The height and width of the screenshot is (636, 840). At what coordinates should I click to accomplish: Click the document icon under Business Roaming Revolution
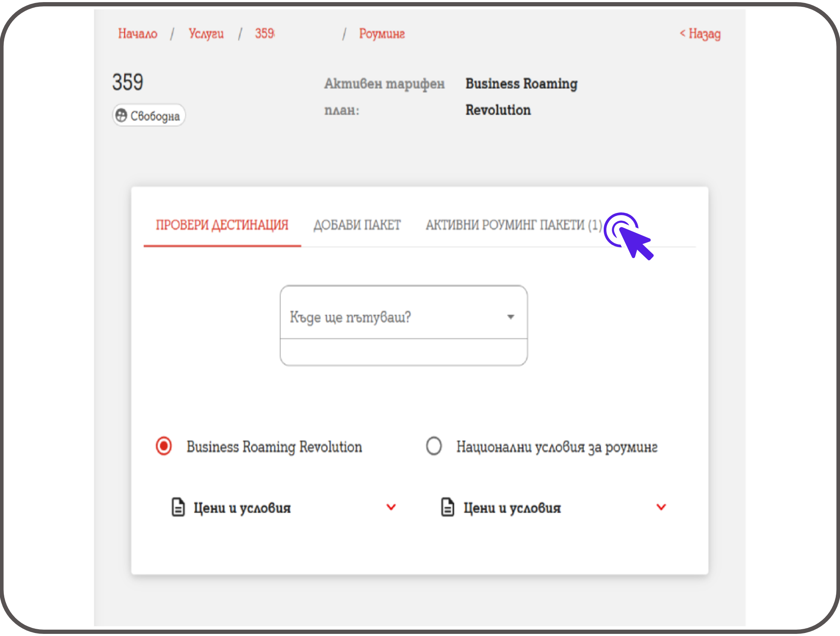[x=178, y=507]
